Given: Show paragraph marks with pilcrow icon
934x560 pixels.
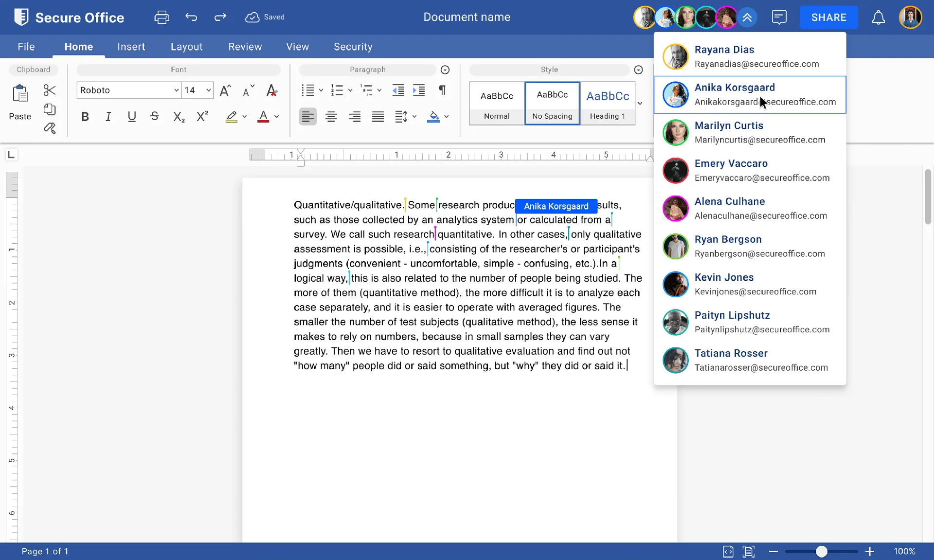Looking at the screenshot, I should coord(442,90).
